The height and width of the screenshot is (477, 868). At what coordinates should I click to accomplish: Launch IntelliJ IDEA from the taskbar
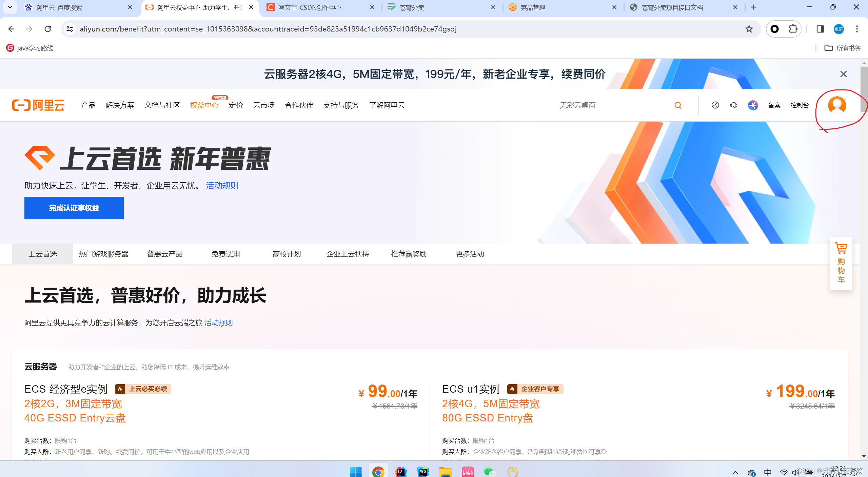(400, 471)
